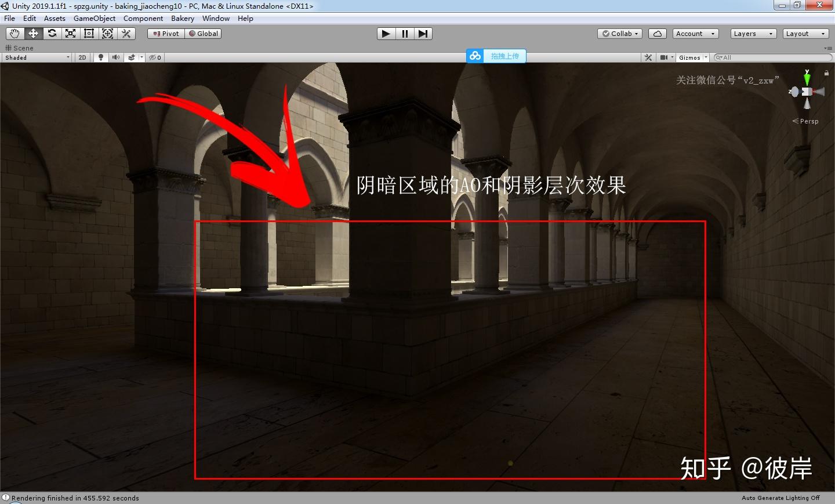Step forward one frame

(x=423, y=34)
